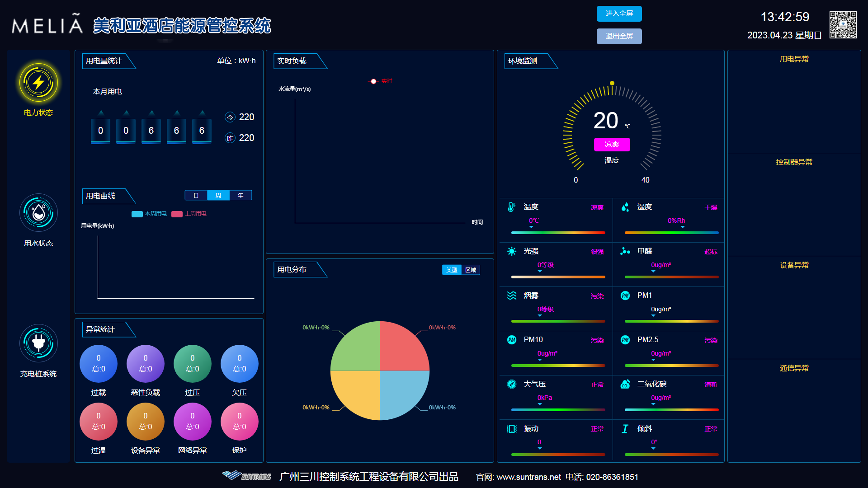
Task: Click the 甲醛 molecule icon
Action: pos(625,251)
